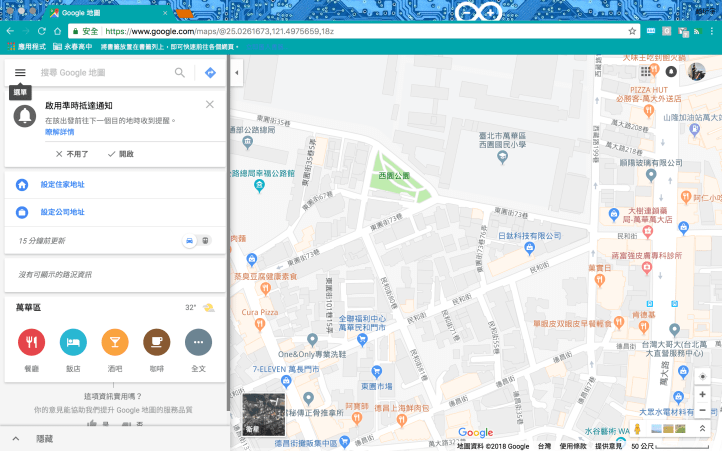Open 應用程式 apps bookmark
The image size is (722, 451).
click(x=26, y=47)
